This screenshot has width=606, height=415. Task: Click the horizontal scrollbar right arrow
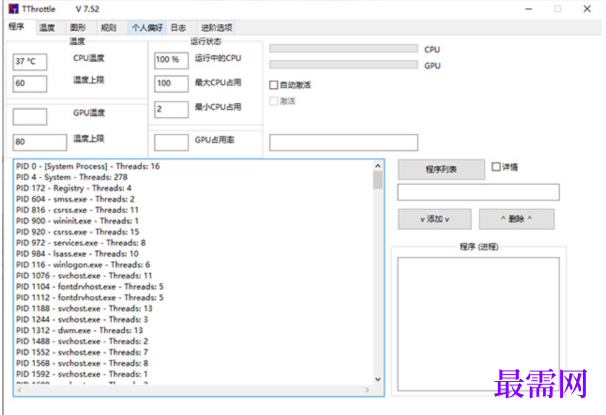click(x=367, y=390)
